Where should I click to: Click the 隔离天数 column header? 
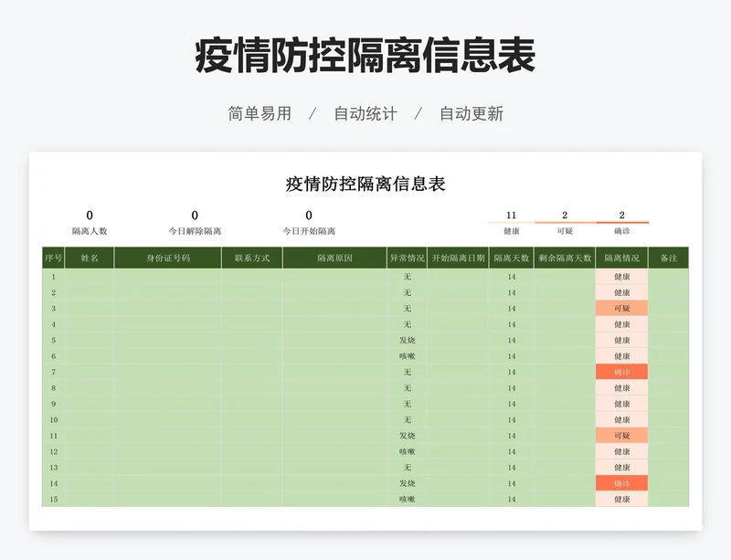pyautogui.click(x=512, y=258)
